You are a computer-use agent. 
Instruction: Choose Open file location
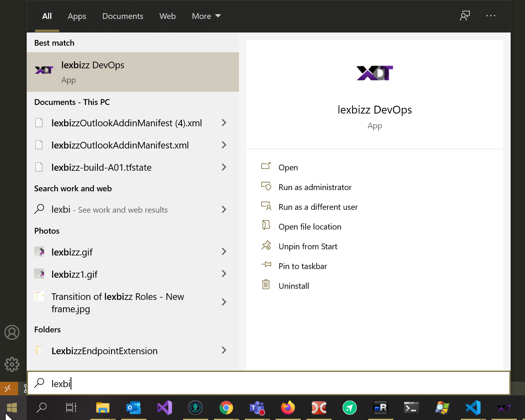click(x=310, y=227)
